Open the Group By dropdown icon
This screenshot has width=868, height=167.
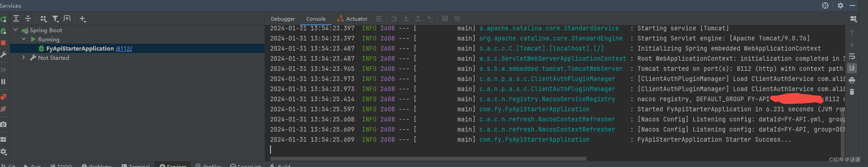click(x=44, y=19)
